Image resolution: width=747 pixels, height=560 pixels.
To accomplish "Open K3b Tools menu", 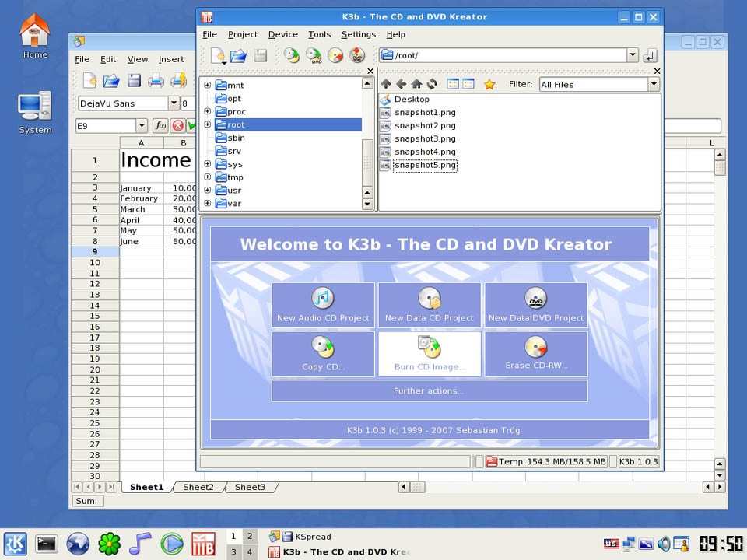I will point(319,34).
